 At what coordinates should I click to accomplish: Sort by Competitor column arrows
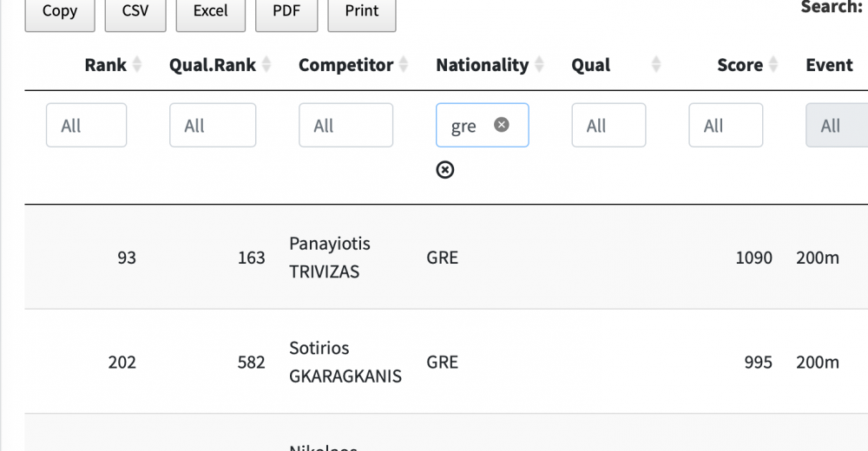coord(404,65)
